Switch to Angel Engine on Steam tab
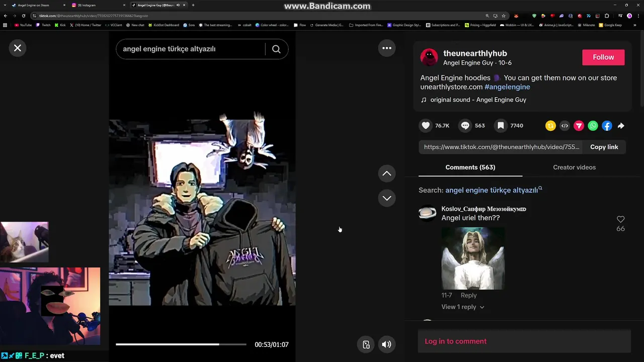 [x=39, y=5]
